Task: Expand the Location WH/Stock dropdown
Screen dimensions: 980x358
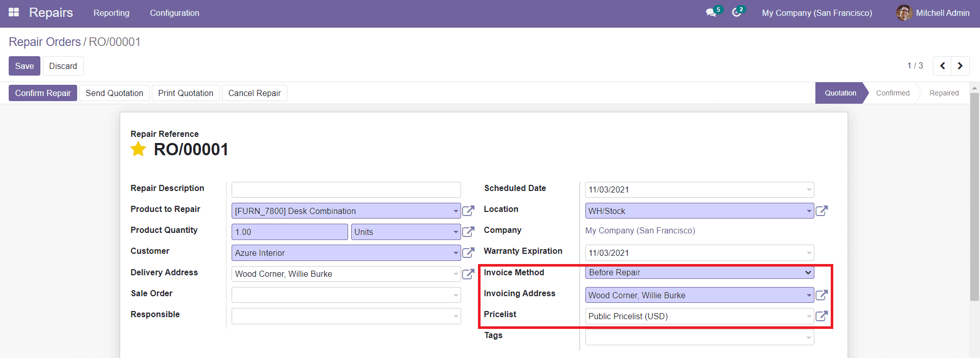Action: point(809,211)
